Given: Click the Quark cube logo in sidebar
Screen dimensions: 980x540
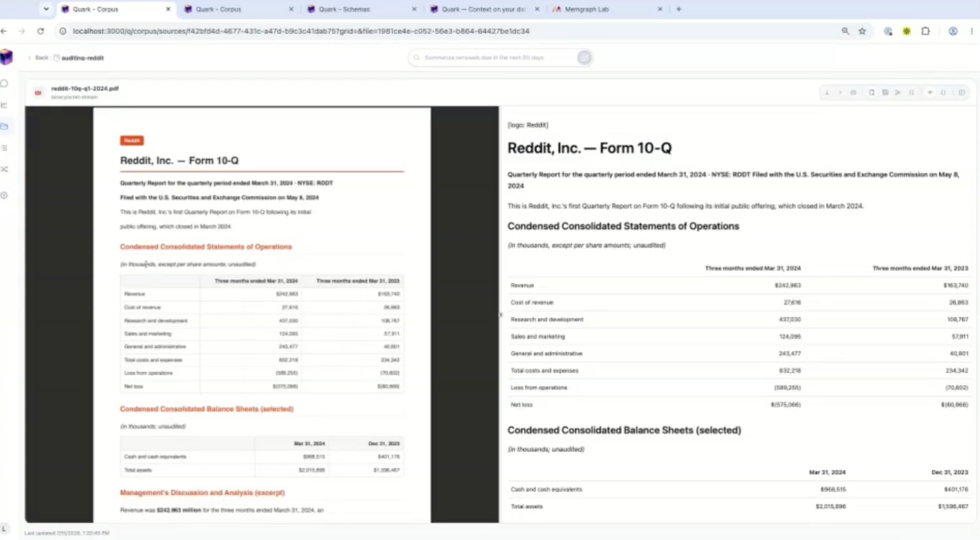Looking at the screenshot, I should click(x=7, y=57).
